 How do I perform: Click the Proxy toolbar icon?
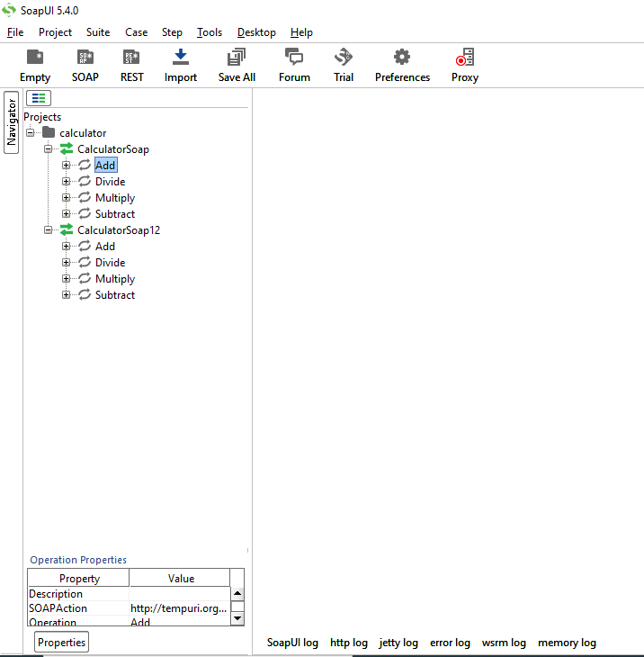[465, 57]
